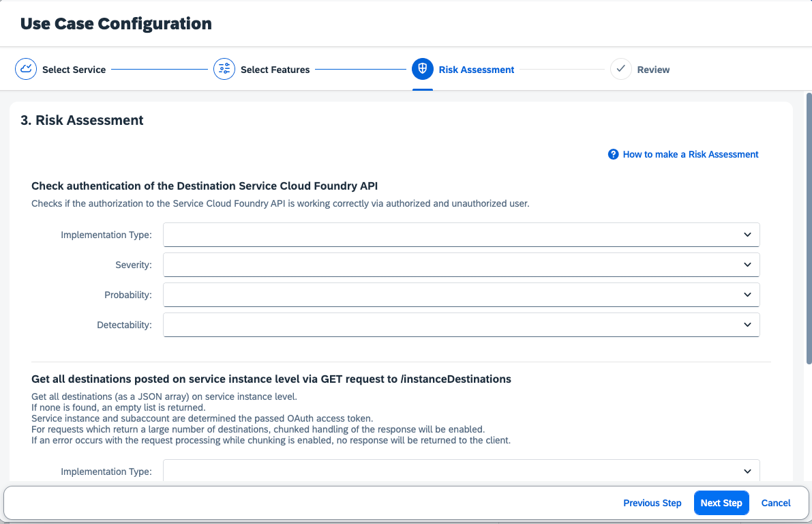Open the Detectability dropdown

461,325
